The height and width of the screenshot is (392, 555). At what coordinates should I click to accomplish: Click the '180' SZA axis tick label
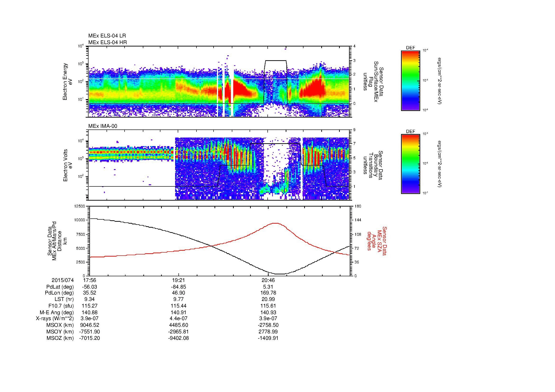tap(358, 206)
